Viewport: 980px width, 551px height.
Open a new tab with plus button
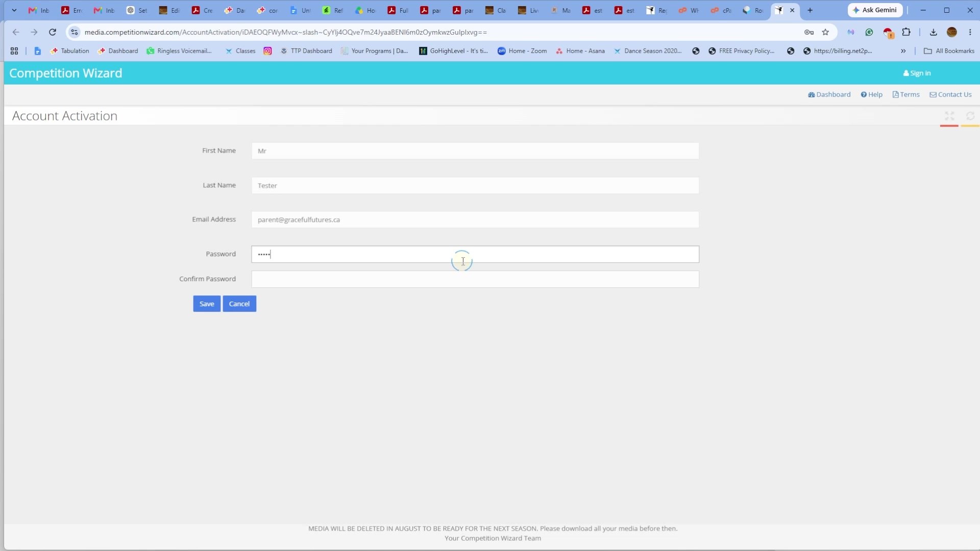[x=810, y=10]
